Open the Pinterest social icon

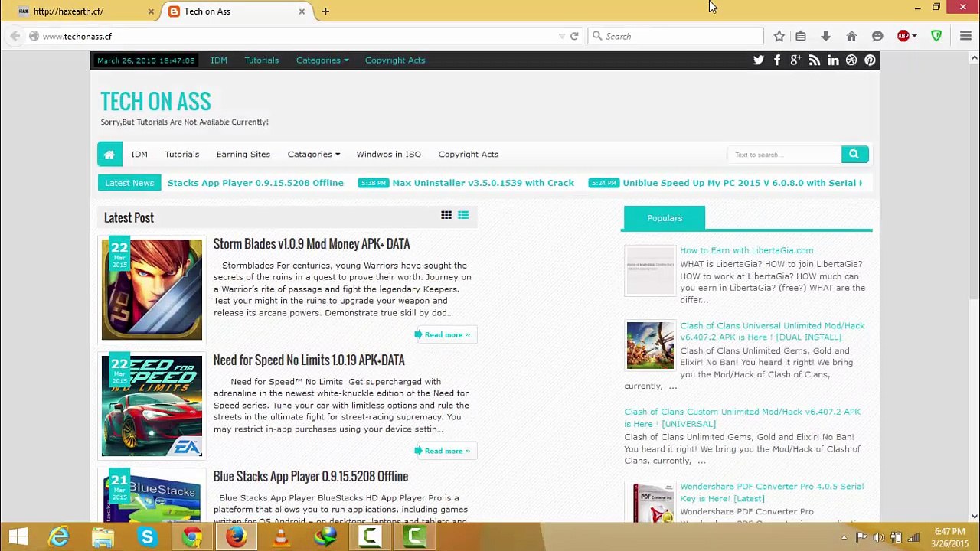(870, 60)
